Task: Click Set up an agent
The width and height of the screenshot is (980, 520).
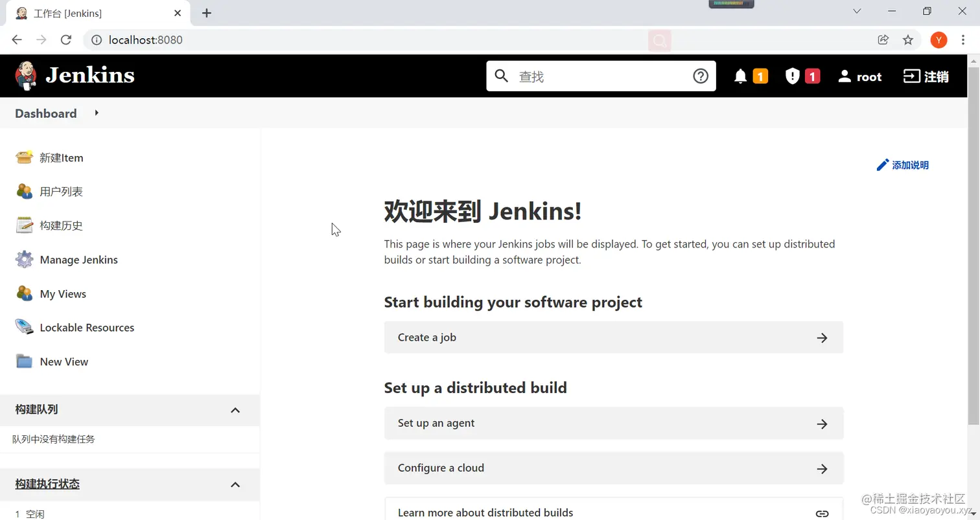Action: [613, 424]
